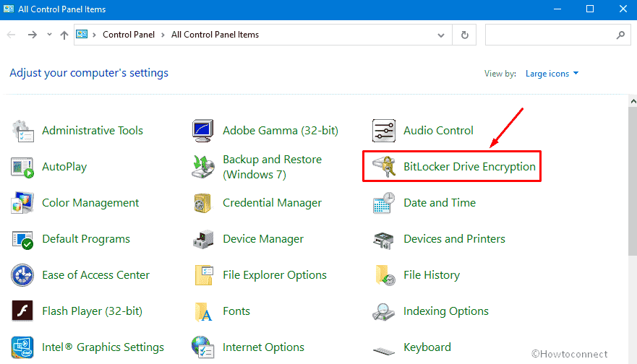Go forward with the arrow button
The width and height of the screenshot is (637, 364).
[32, 35]
